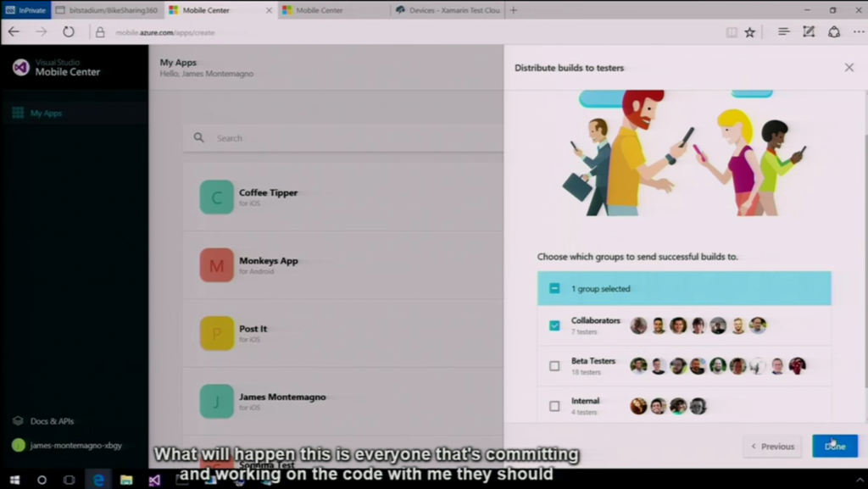
Task: Add page to favorites with star icon
Action: pyautogui.click(x=749, y=32)
